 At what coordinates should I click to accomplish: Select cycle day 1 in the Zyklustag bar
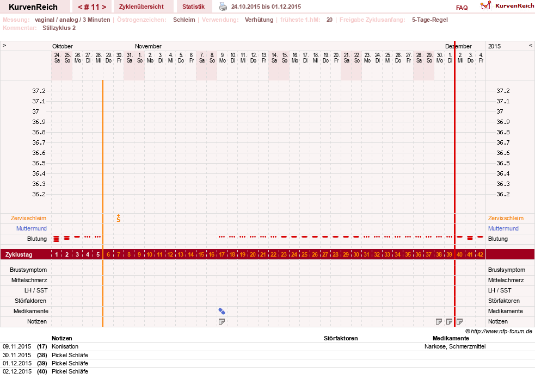point(56,254)
